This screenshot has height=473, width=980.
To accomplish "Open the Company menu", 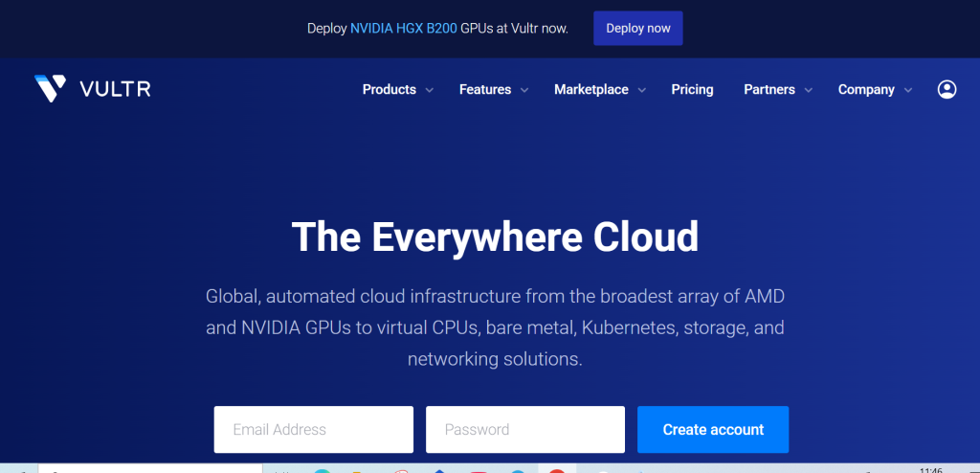I will tap(866, 89).
